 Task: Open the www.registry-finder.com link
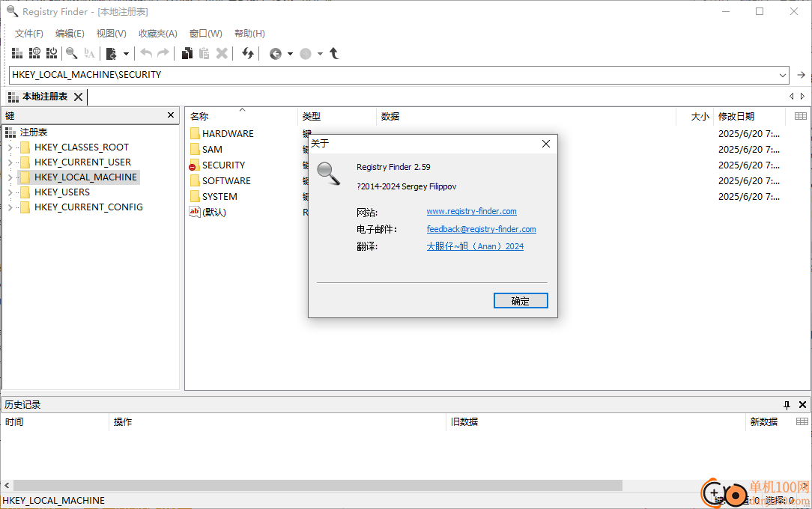tap(471, 211)
